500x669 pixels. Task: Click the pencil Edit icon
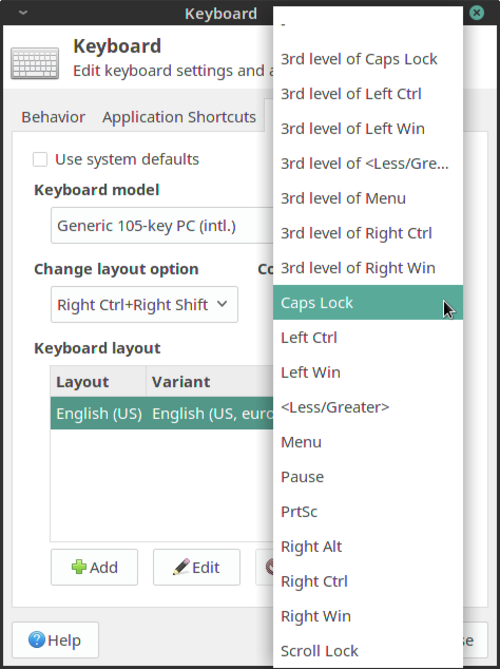181,567
